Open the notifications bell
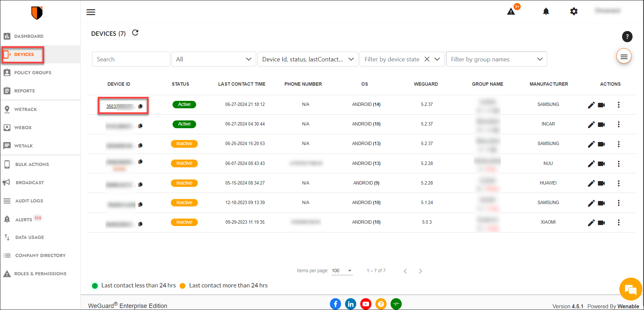Screen dimensions: 644x310 (546, 11)
